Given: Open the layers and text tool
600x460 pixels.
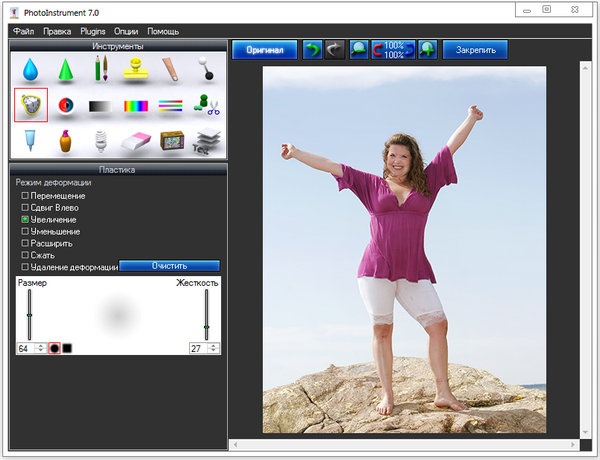Looking at the screenshot, I should point(207,142).
